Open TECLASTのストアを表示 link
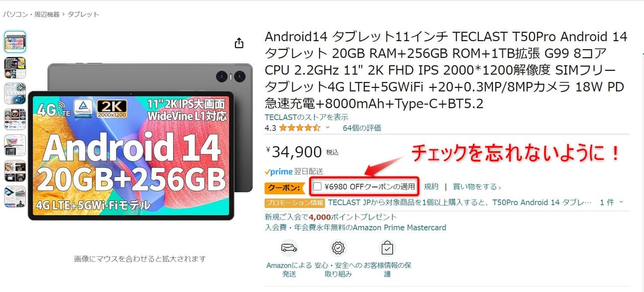The image size is (644, 292). pyautogui.click(x=306, y=117)
